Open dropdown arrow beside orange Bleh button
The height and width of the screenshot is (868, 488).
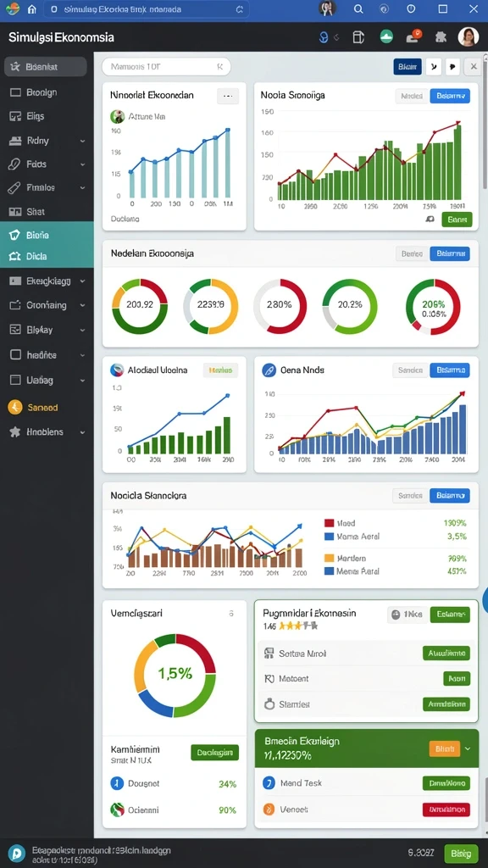click(x=468, y=748)
